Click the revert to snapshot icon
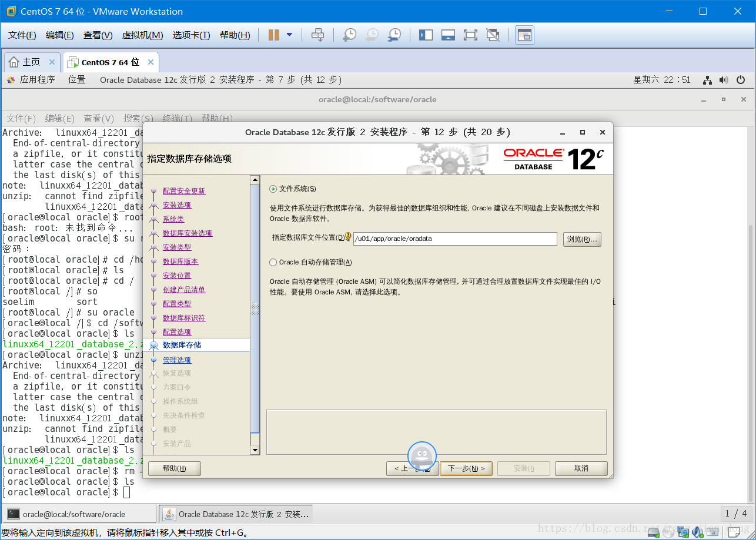This screenshot has height=540, width=756. [372, 35]
